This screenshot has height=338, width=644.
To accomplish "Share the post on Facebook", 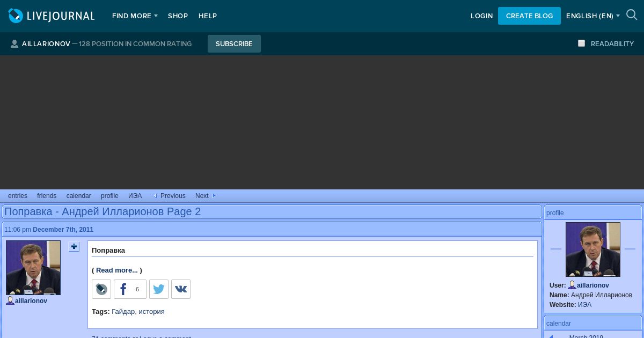I will click(x=130, y=289).
